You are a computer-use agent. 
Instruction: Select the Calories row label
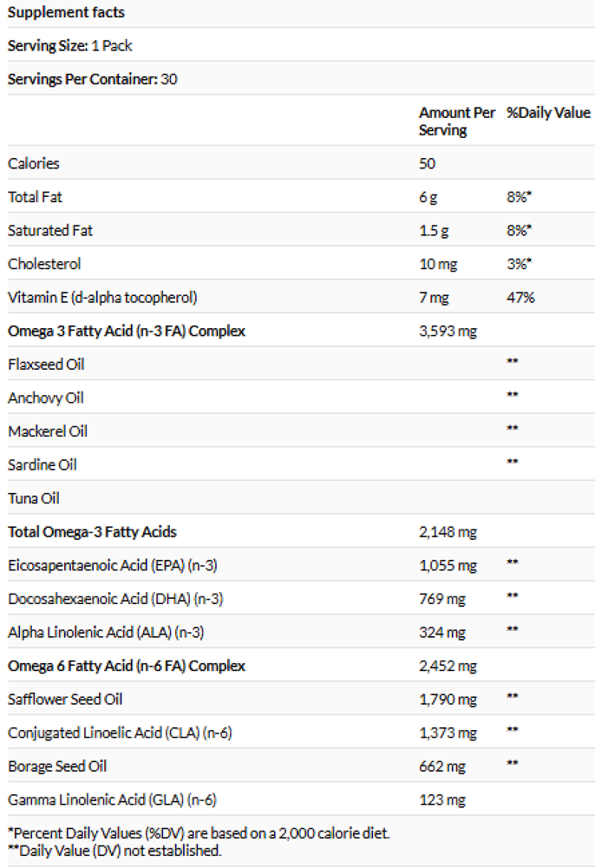click(x=34, y=163)
